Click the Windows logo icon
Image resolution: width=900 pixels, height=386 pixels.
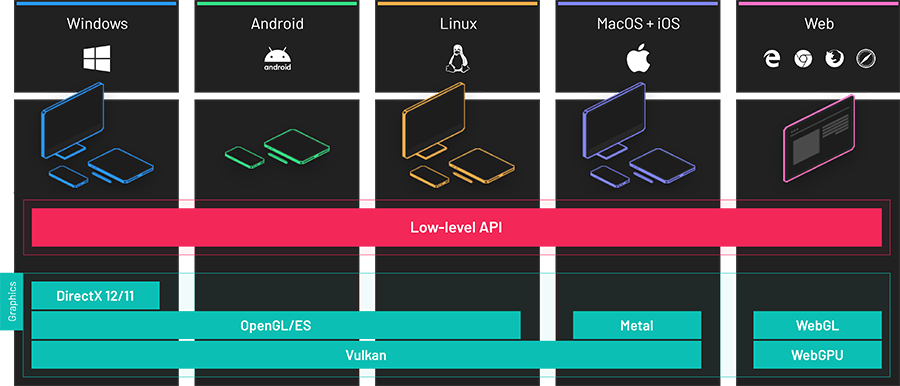point(96,59)
